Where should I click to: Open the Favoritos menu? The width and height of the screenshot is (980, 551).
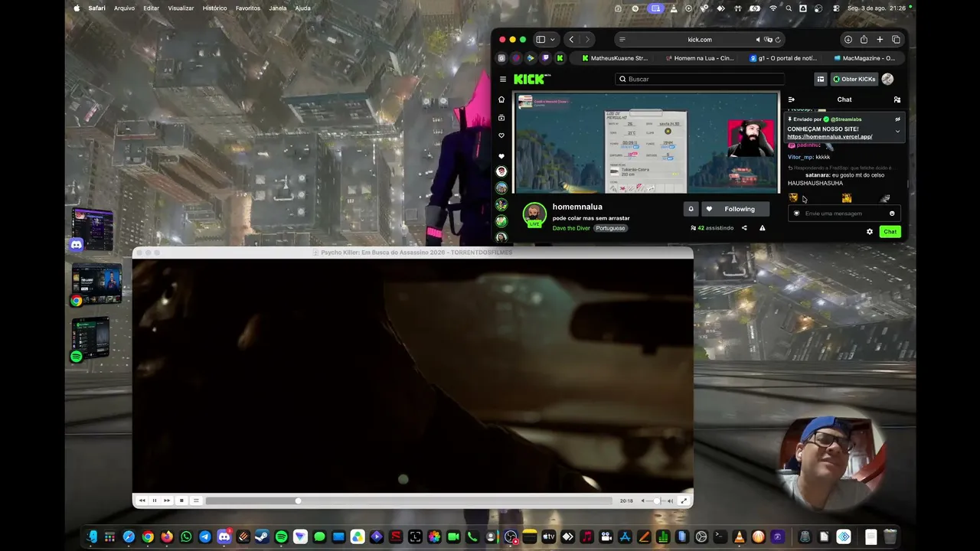click(248, 8)
